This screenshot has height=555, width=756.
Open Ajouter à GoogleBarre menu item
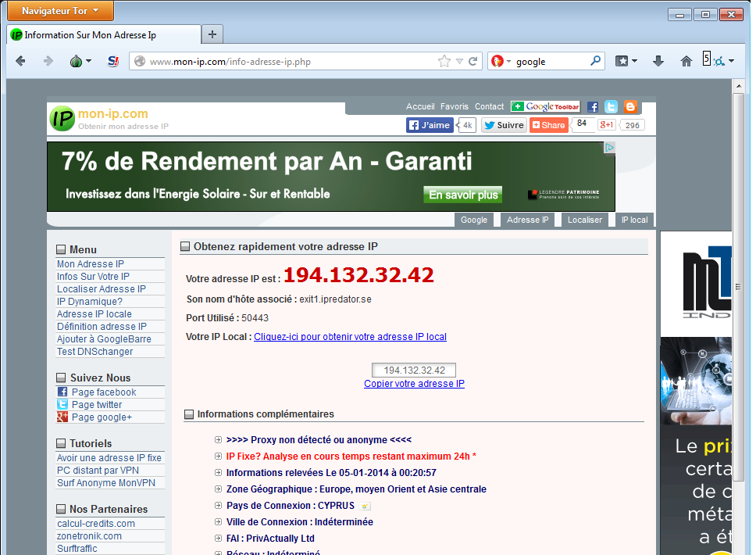pyautogui.click(x=104, y=339)
